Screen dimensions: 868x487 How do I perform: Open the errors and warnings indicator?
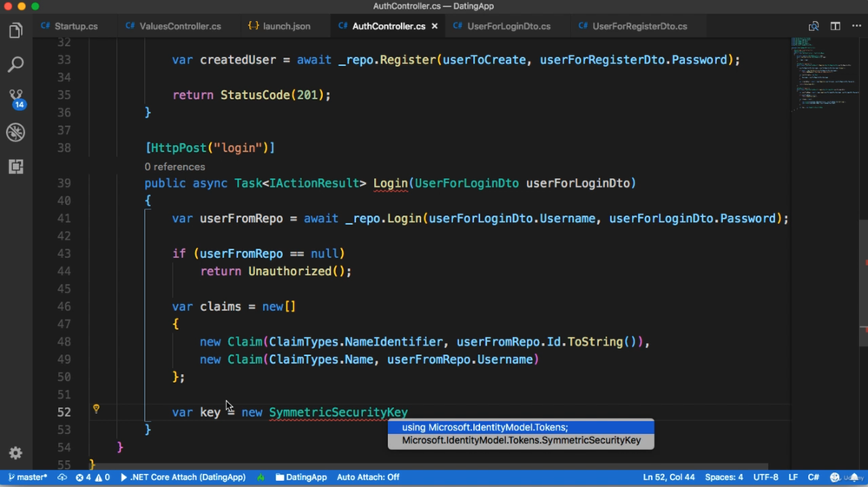click(x=93, y=477)
